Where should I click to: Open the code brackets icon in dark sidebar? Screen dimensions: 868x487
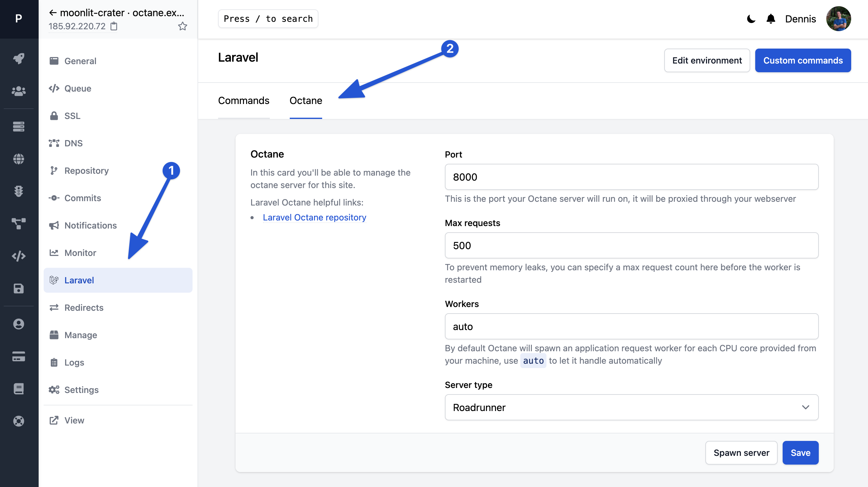[x=19, y=256]
